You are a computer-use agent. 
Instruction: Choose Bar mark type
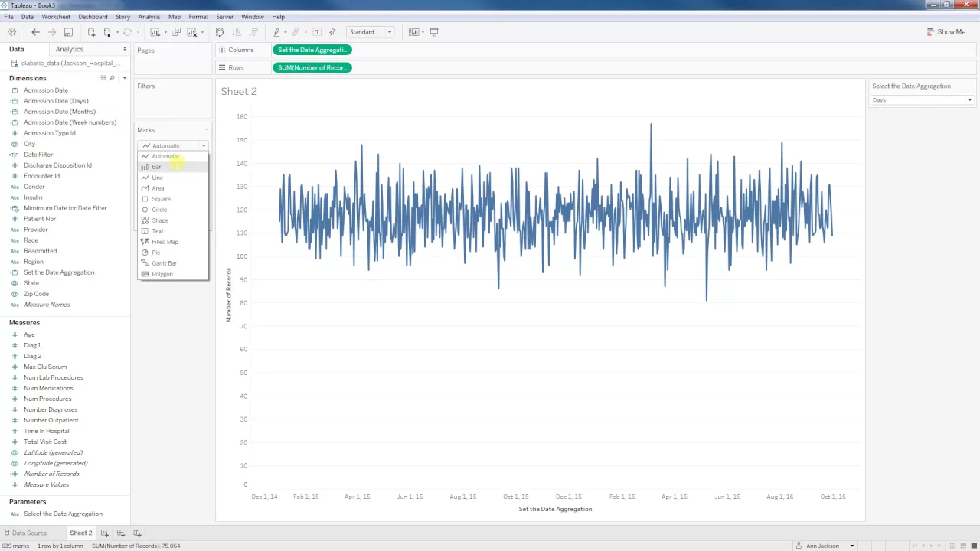[x=172, y=167]
